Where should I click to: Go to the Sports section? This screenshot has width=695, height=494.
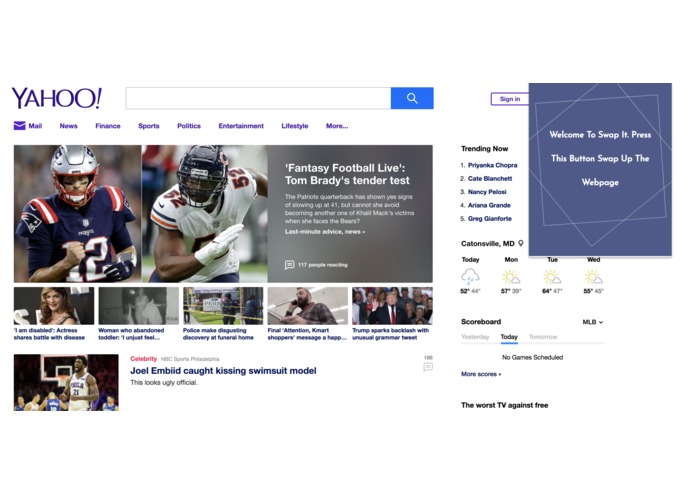click(148, 126)
